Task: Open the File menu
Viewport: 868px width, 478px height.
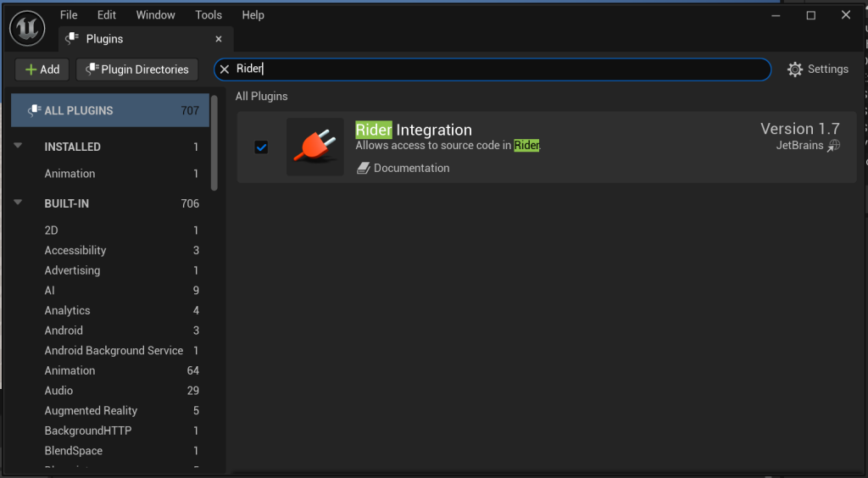Action: (69, 15)
